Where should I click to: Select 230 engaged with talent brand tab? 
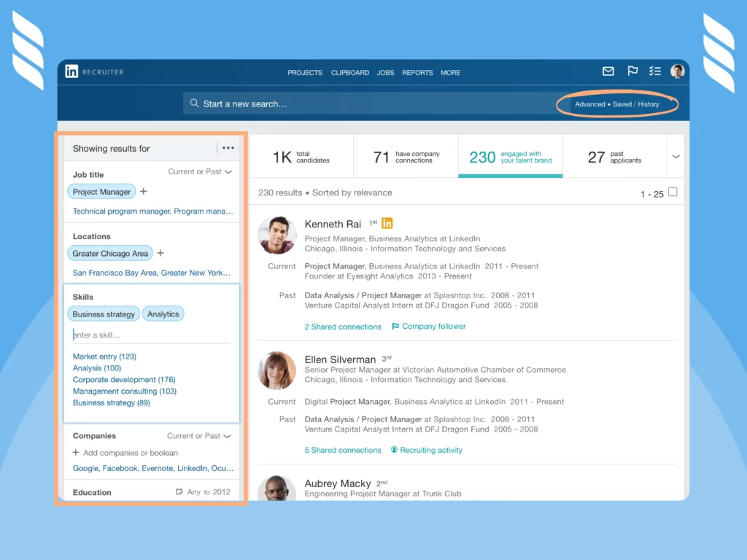pyautogui.click(x=510, y=156)
